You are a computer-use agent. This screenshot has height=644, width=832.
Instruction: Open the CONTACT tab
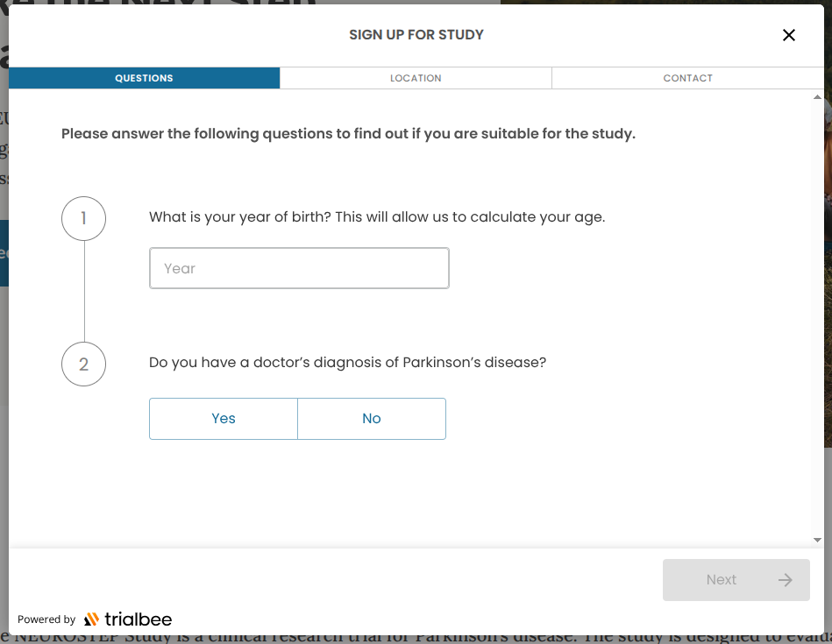pos(687,78)
